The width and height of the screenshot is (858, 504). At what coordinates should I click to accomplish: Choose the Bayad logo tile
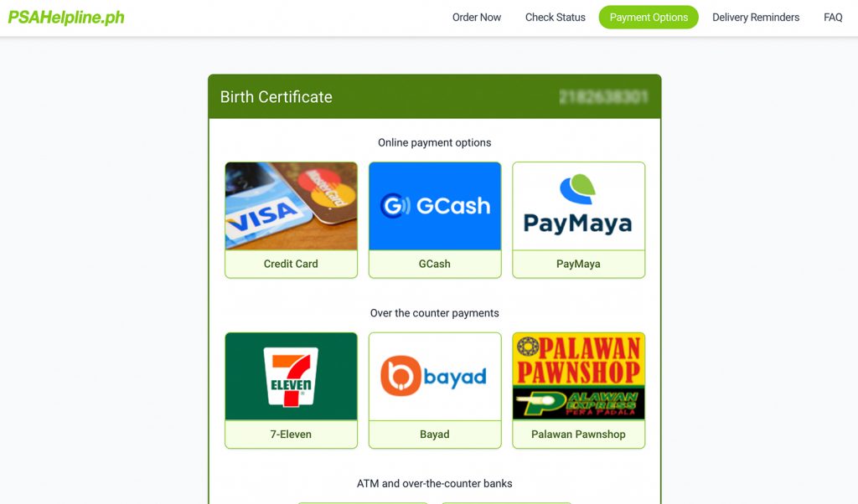point(435,377)
